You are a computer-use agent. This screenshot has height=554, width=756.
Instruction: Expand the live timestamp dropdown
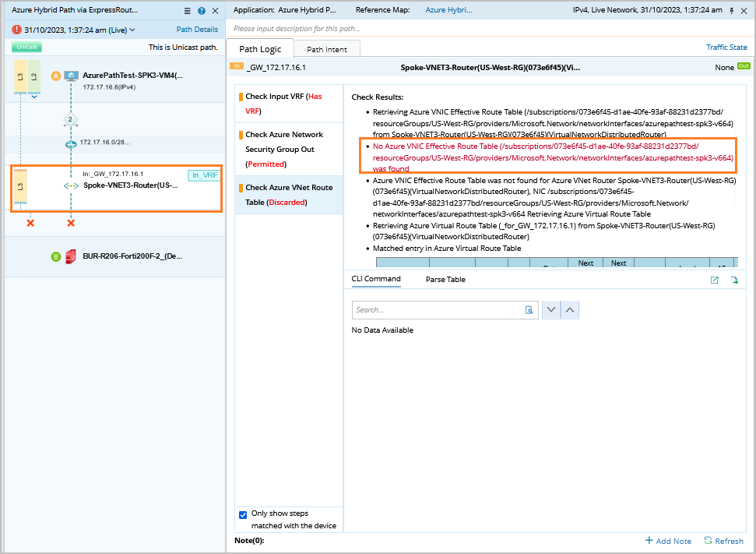pyautogui.click(x=132, y=30)
